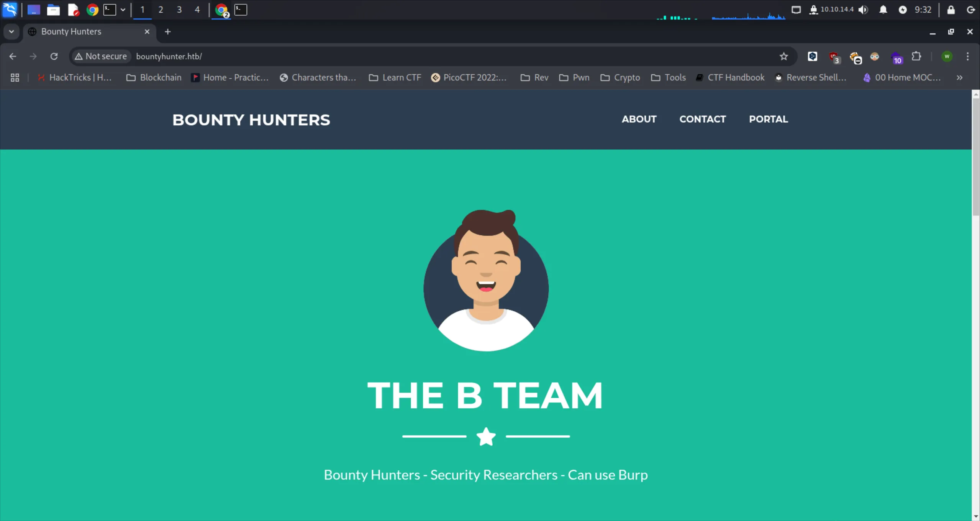Open the apps grid in the bookmarks bar
980x521 pixels.
[15, 77]
